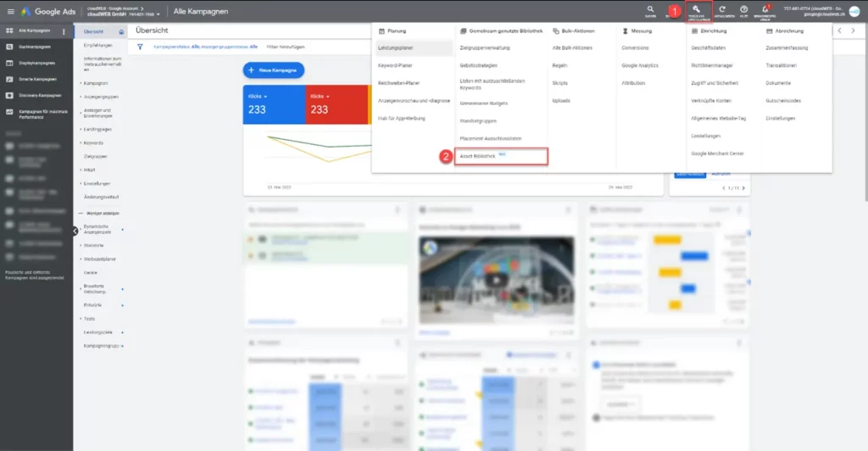The image size is (868, 451).
Task: Select Leistungsplaner in Planung menu
Action: click(414, 48)
